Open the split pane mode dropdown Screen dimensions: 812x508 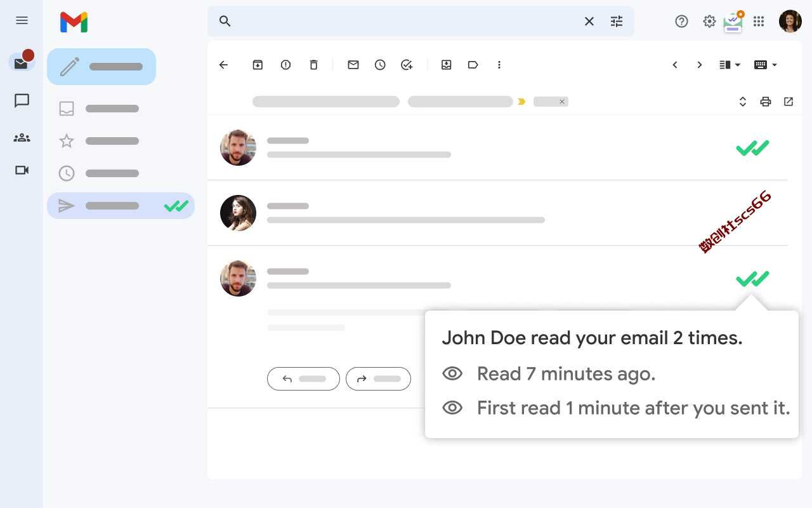[730, 65]
